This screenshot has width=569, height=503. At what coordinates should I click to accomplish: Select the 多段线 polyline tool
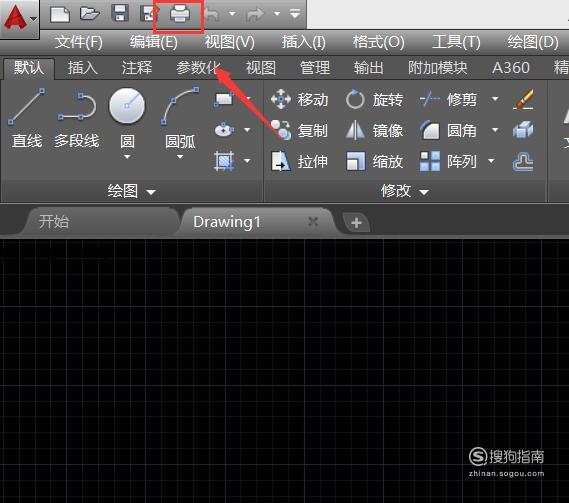[77, 120]
